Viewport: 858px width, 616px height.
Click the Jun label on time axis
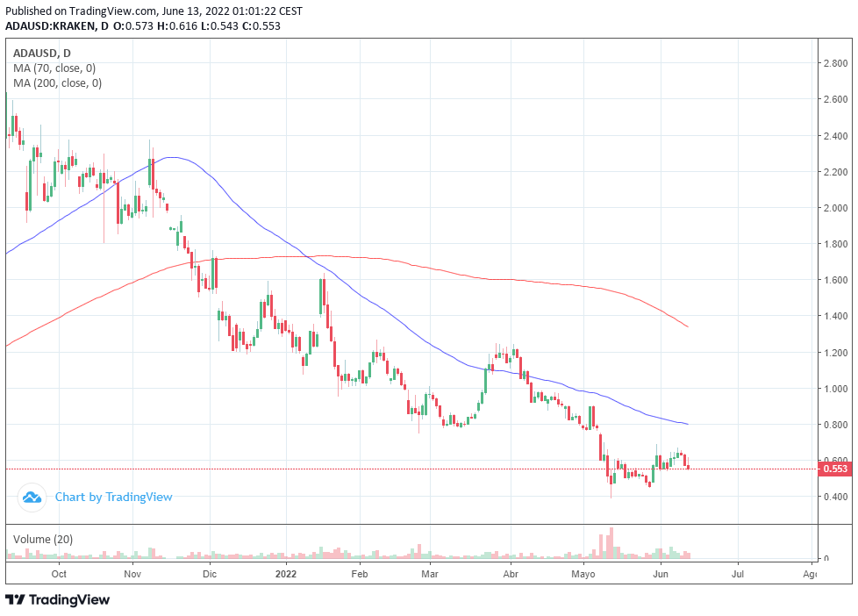pyautogui.click(x=661, y=574)
